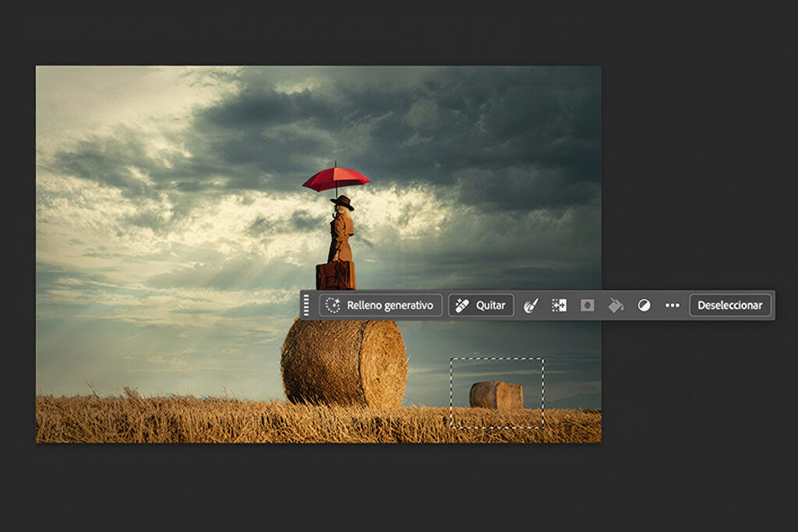Create mask from selection icon
The width and height of the screenshot is (798, 532).
[588, 305]
